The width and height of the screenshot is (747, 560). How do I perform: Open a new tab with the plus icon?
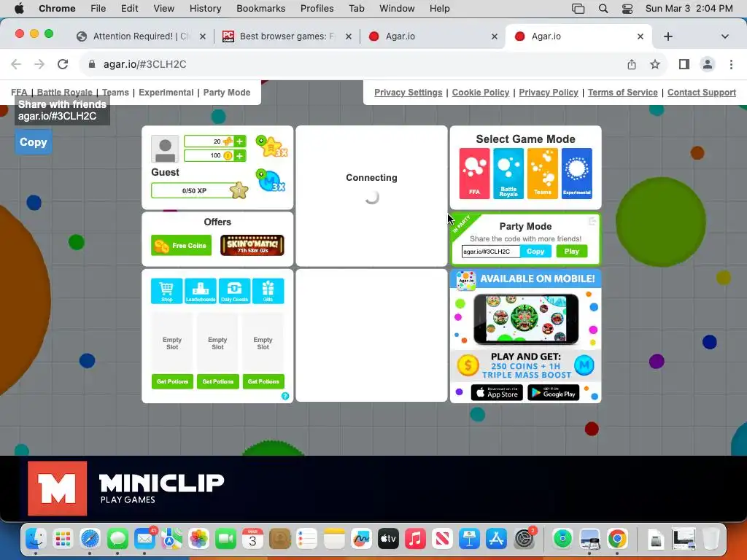tap(668, 36)
